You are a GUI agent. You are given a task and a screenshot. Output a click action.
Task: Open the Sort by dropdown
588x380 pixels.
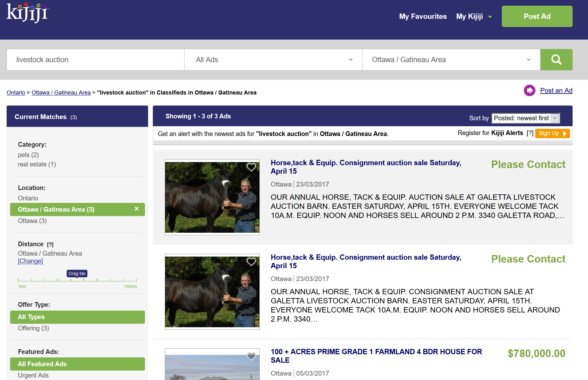tap(525, 118)
